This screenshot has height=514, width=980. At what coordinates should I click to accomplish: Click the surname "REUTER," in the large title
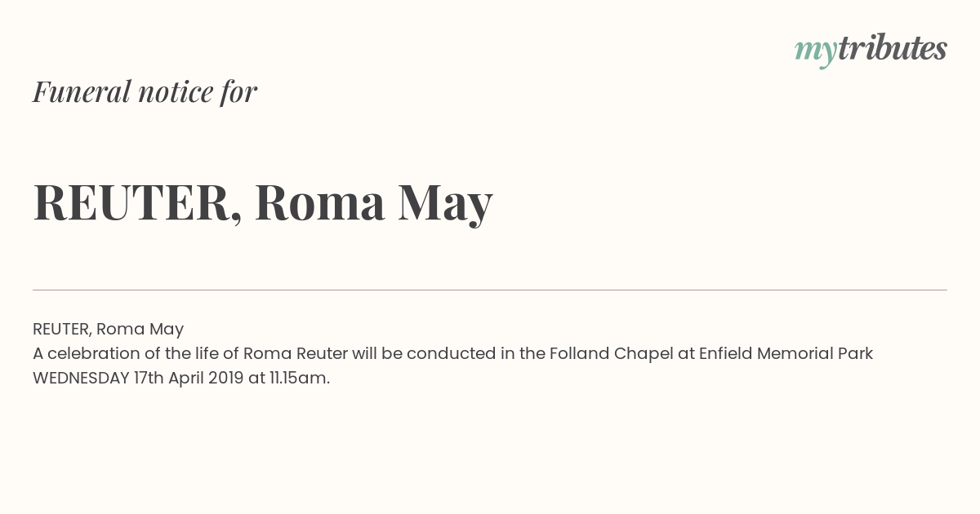click(x=138, y=204)
